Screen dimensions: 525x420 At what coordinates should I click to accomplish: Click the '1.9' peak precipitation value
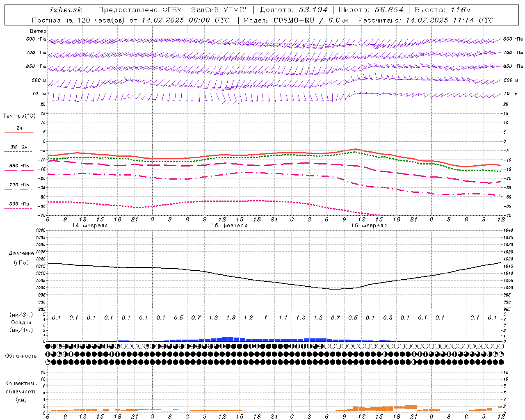pos(231,317)
